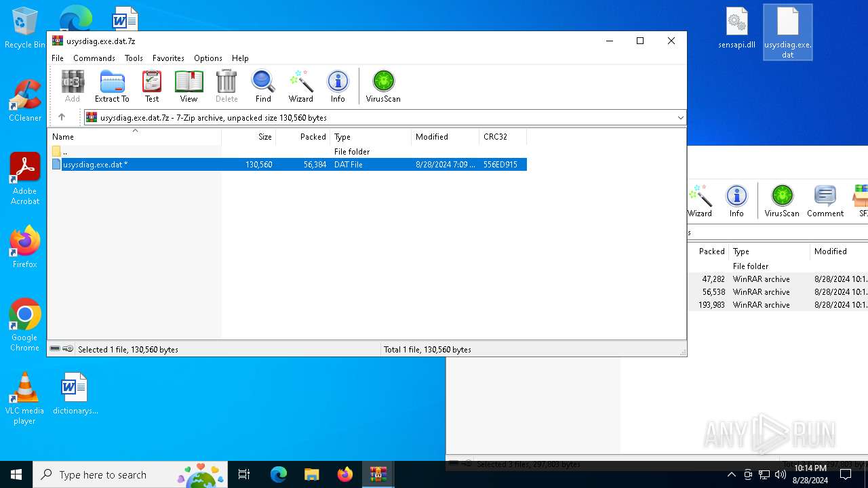Screen dimensions: 868x488
Task: Click the disk icon in status bar
Action: tap(55, 349)
